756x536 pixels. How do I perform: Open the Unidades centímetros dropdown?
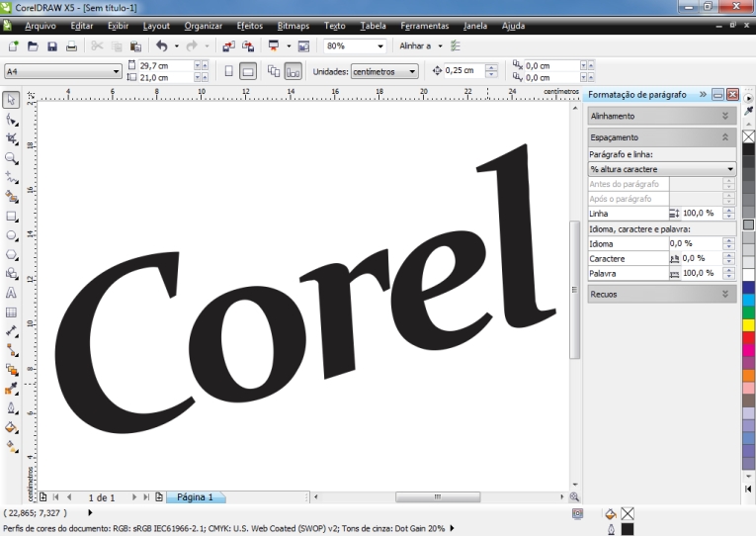412,72
